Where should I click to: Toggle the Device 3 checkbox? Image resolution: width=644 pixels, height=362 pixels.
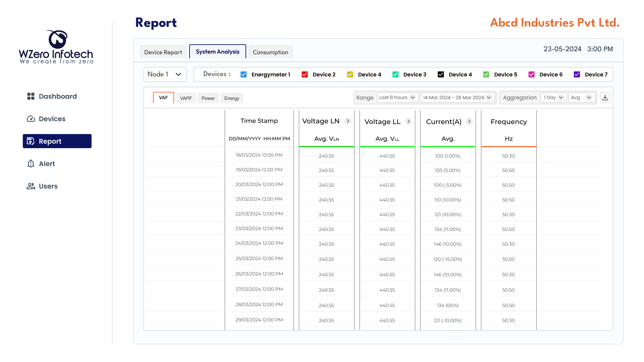395,74
